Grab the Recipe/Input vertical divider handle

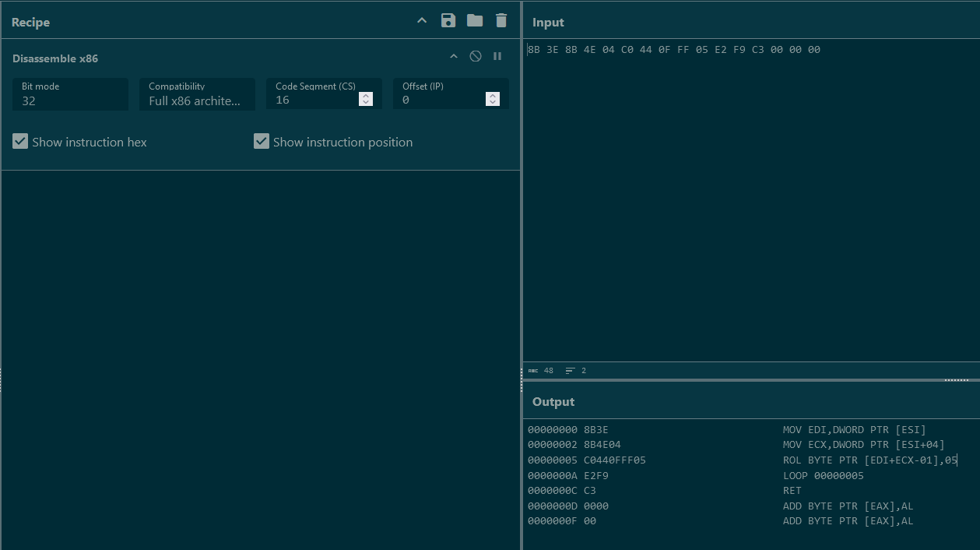pyautogui.click(x=522, y=381)
